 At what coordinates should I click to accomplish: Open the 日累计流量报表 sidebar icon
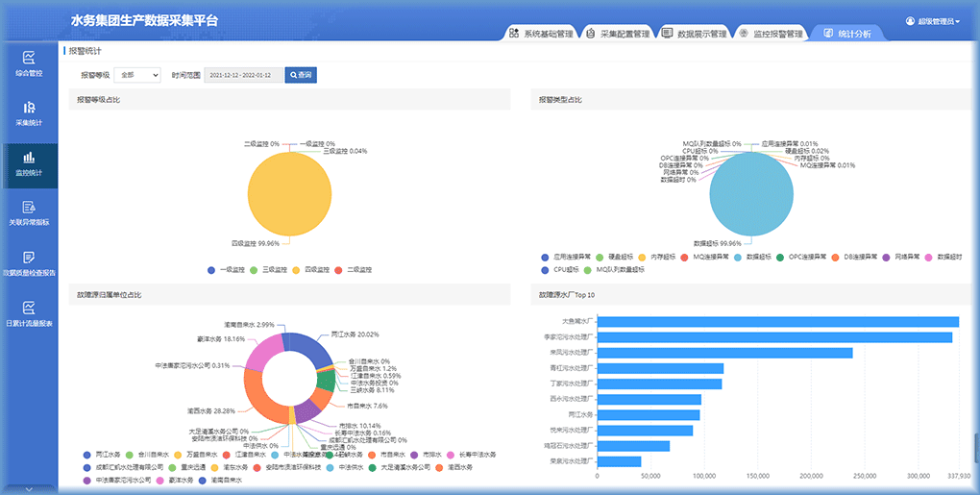click(29, 308)
